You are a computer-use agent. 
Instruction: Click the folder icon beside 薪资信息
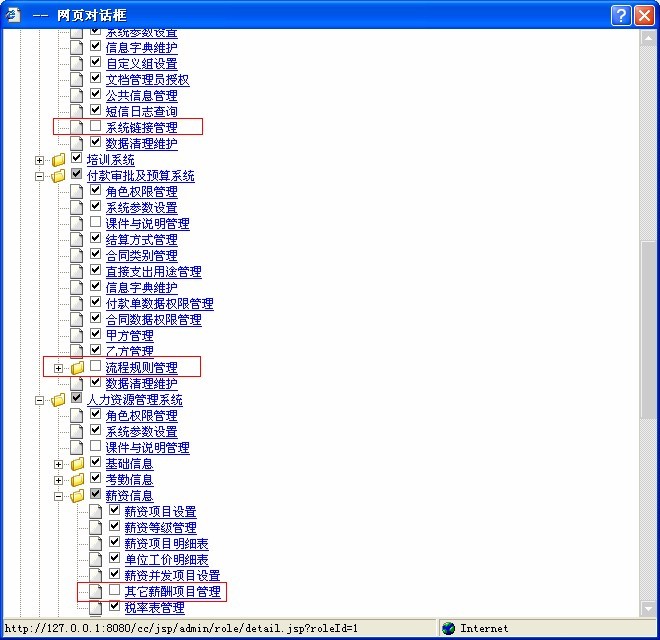pos(77,496)
